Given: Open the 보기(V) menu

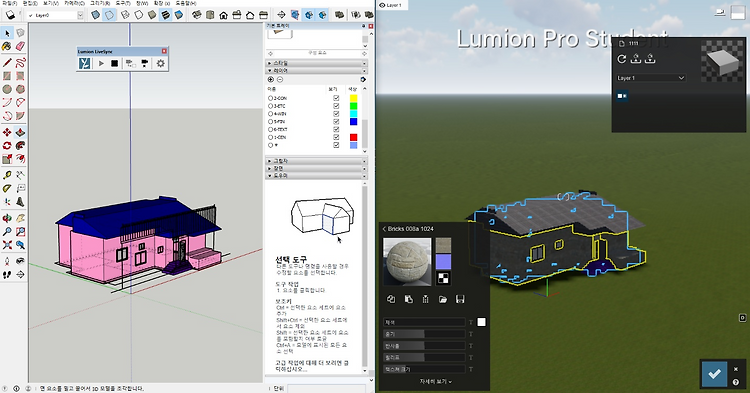Looking at the screenshot, I should tap(51, 3).
